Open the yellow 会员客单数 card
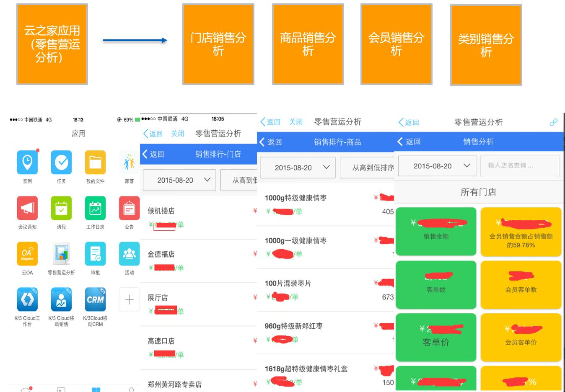Image resolution: width=565 pixels, height=392 pixels. 521,285
